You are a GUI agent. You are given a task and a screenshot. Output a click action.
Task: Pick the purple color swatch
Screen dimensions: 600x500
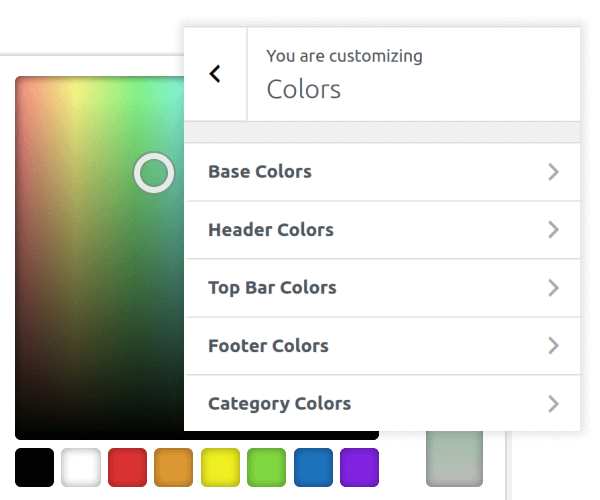(359, 467)
